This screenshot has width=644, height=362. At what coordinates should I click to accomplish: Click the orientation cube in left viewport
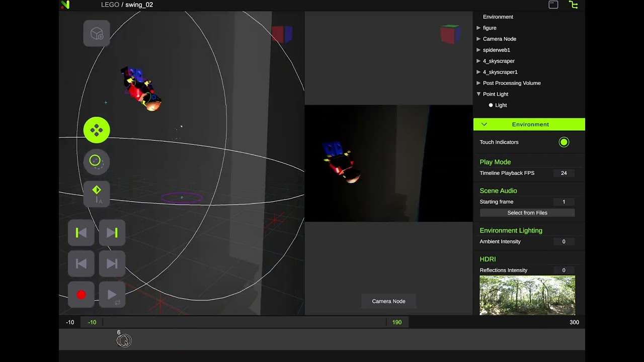282,34
